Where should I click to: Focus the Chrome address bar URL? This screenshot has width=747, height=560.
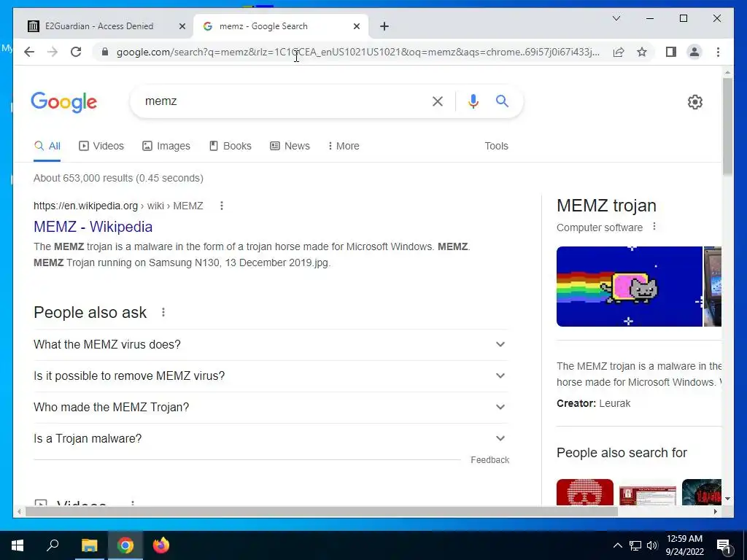click(x=358, y=52)
